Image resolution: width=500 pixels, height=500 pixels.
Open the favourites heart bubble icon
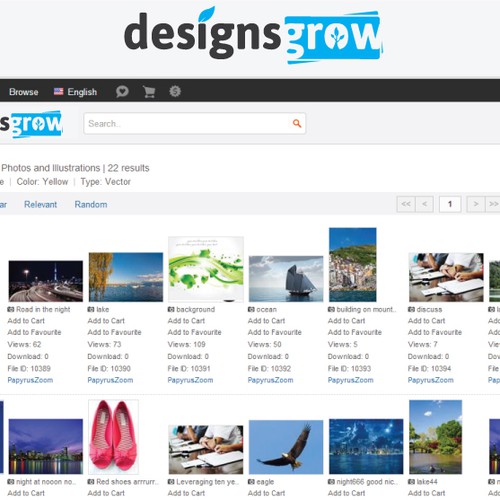point(122,91)
